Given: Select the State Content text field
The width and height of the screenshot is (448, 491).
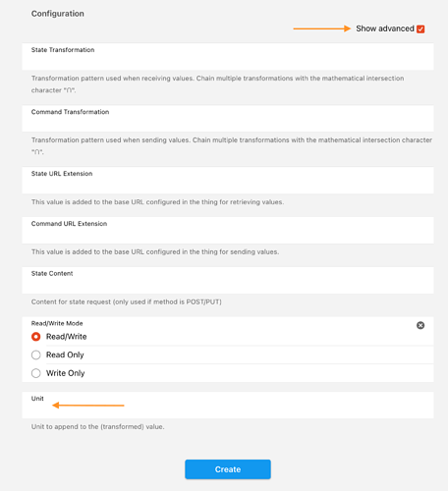Looking at the screenshot, I should tap(228, 280).
